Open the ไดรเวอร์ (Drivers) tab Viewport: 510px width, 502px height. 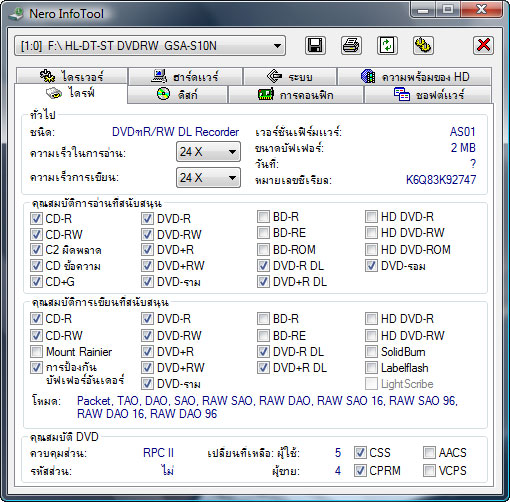(x=71, y=76)
